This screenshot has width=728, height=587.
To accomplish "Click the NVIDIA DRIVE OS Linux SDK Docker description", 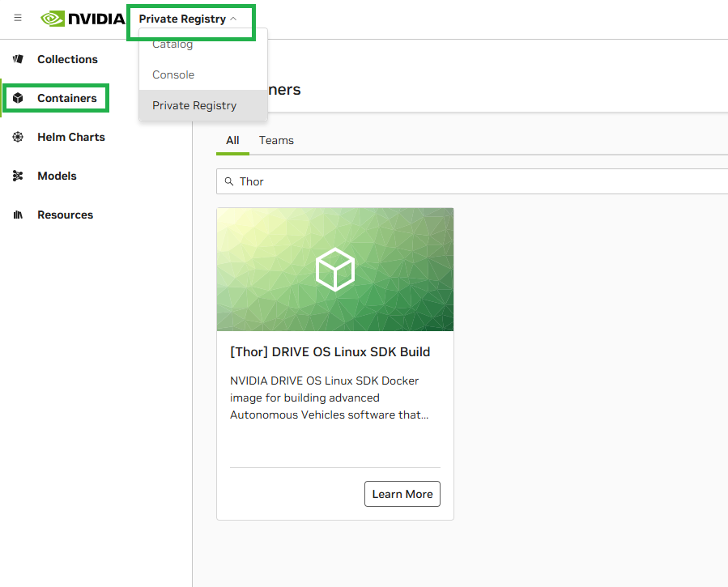I will 329,398.
